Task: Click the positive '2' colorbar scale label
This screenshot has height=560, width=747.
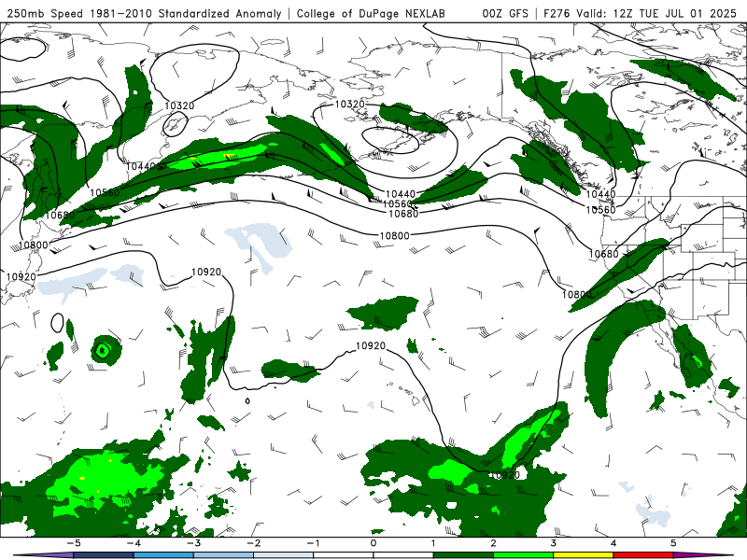Action: pyautogui.click(x=494, y=543)
